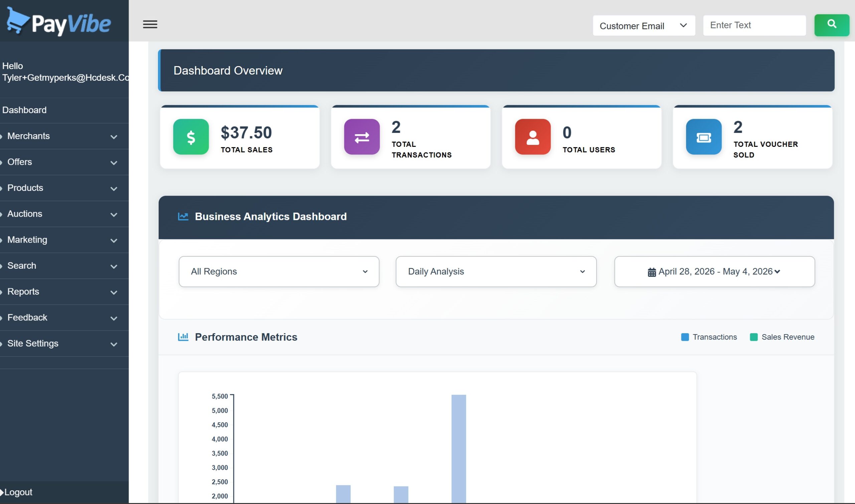855x504 pixels.
Task: Click the red Total Users person icon
Action: [x=533, y=137]
